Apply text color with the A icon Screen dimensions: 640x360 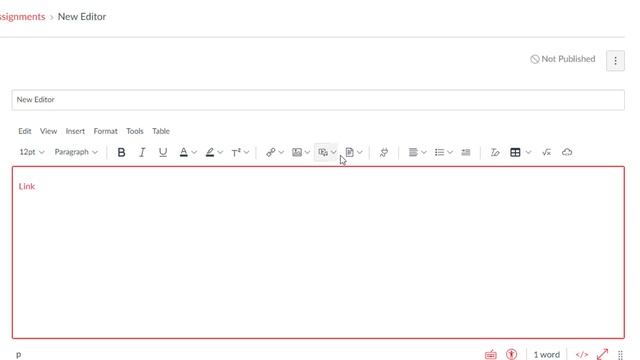[184, 152]
